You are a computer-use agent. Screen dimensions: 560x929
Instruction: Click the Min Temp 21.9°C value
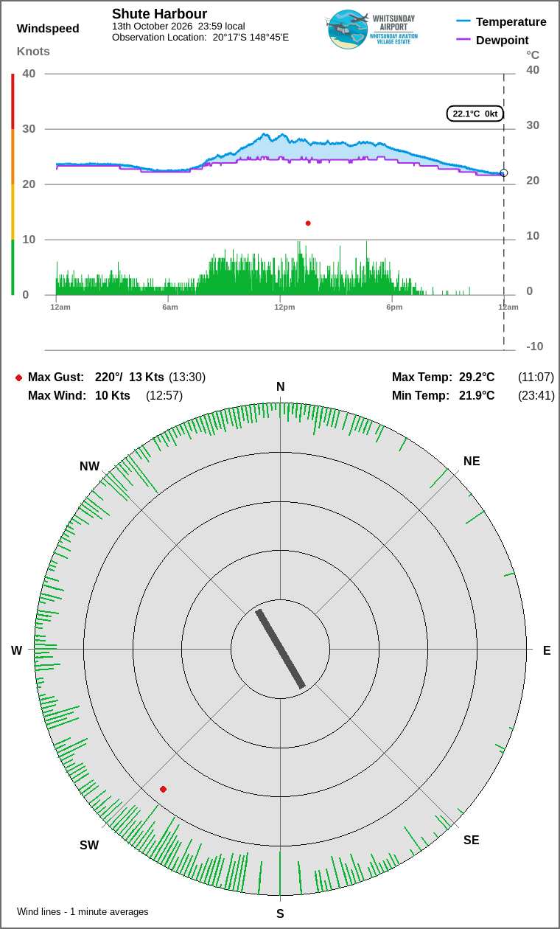pos(477,396)
